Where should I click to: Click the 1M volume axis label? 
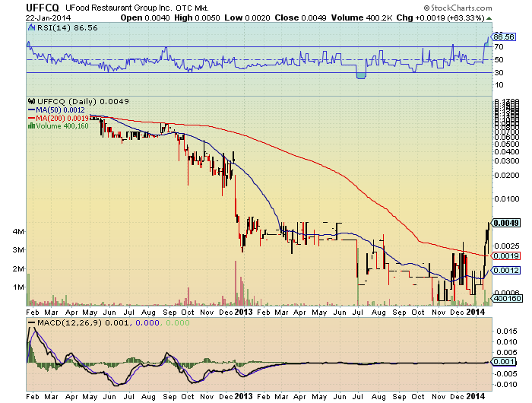pyautogui.click(x=19, y=287)
